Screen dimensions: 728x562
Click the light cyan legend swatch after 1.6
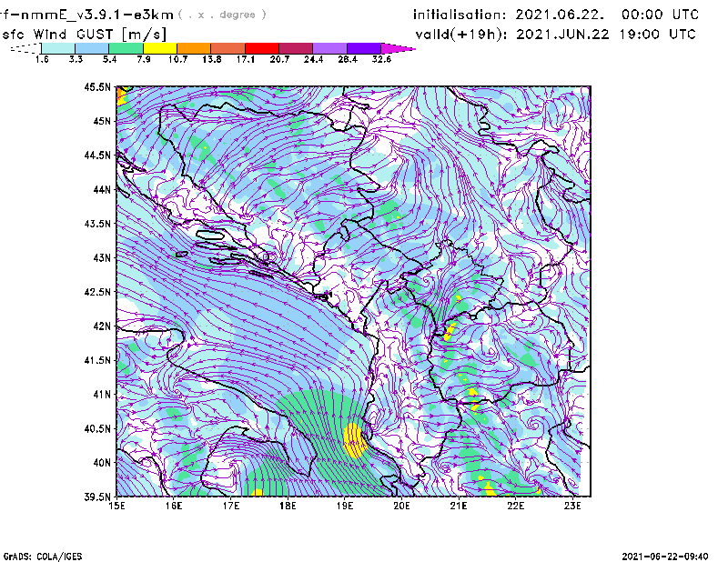tap(58, 48)
